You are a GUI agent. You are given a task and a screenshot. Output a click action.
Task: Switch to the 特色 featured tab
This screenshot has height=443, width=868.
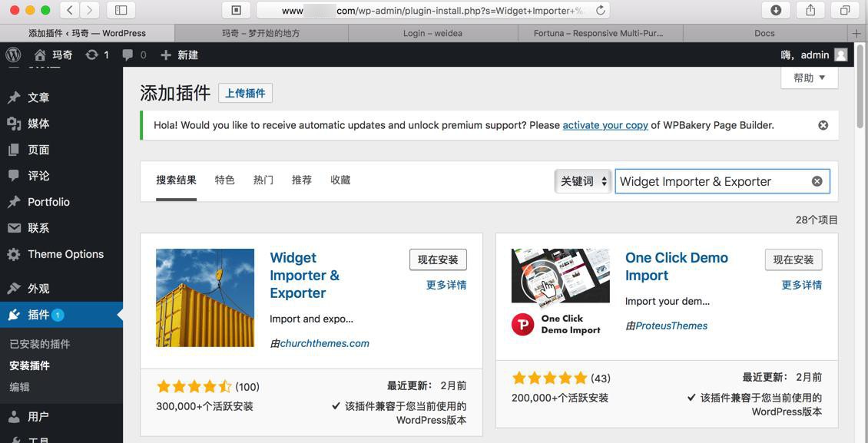(x=225, y=180)
